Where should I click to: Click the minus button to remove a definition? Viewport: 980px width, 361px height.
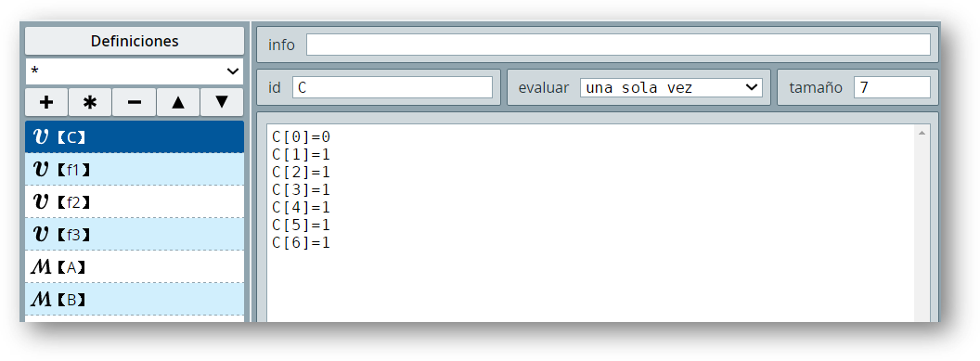pos(135,102)
